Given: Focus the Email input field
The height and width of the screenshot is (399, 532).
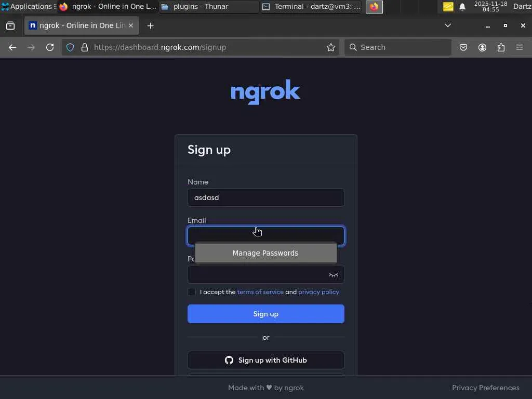Looking at the screenshot, I should 265,235.
